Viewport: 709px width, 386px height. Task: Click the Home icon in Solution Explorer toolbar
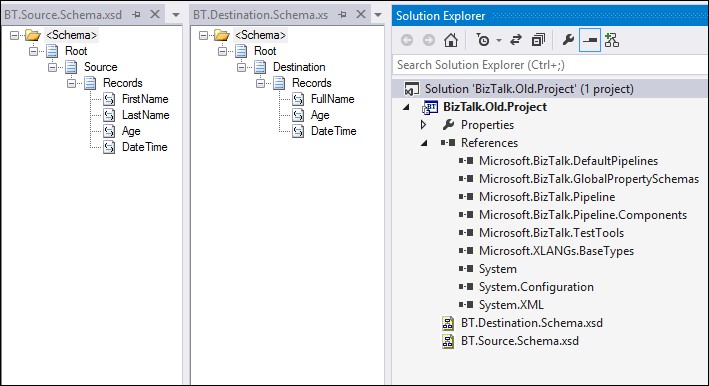coord(450,40)
